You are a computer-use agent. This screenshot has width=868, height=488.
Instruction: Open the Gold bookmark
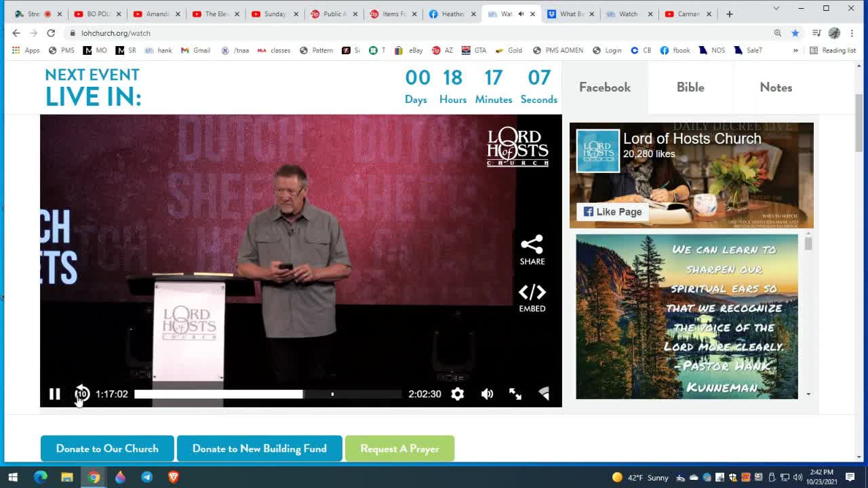(509, 50)
